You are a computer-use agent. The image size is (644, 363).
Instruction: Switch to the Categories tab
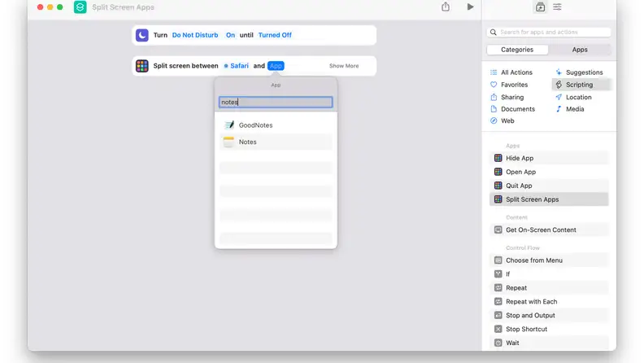pos(517,50)
